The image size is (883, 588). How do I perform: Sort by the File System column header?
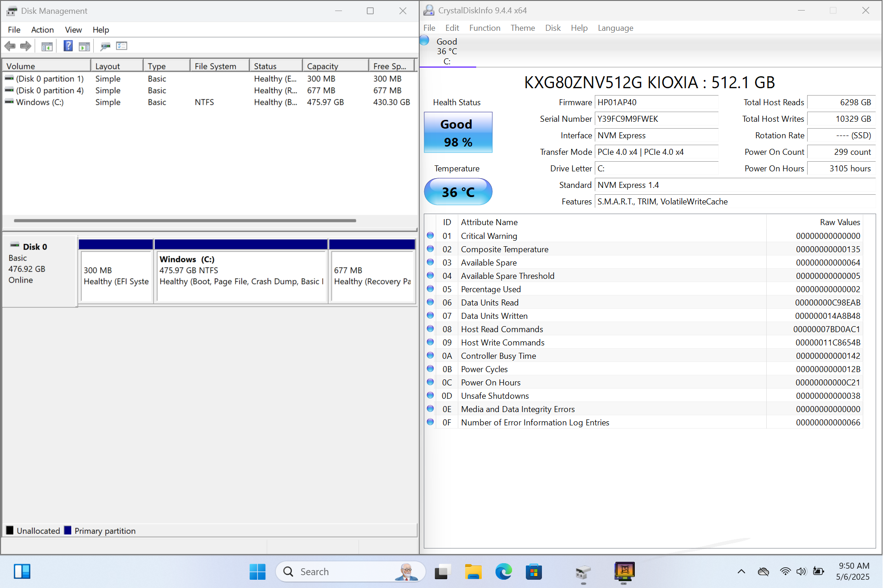[x=220, y=66]
